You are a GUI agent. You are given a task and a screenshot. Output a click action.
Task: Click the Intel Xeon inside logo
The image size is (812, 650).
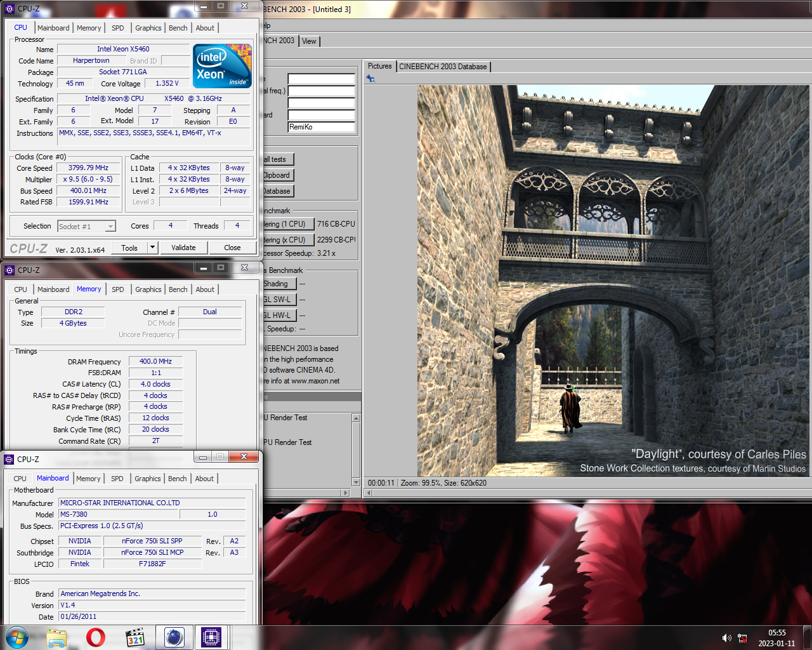[x=223, y=66]
